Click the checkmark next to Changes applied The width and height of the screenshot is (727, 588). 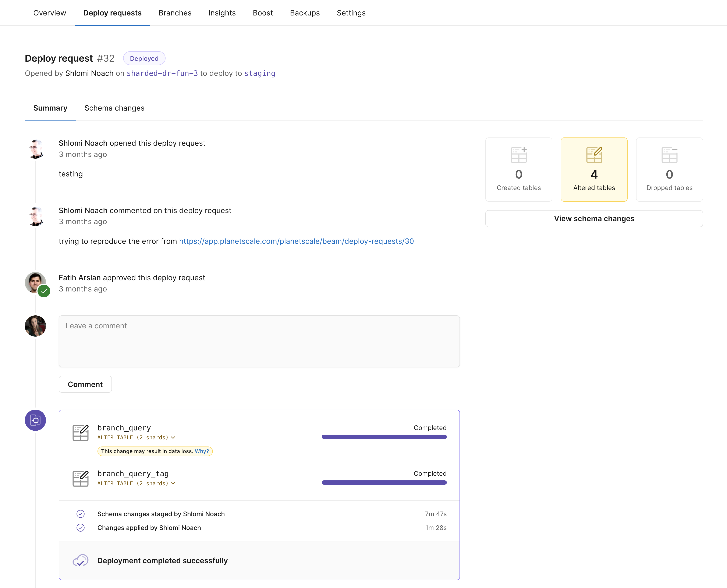tap(81, 527)
